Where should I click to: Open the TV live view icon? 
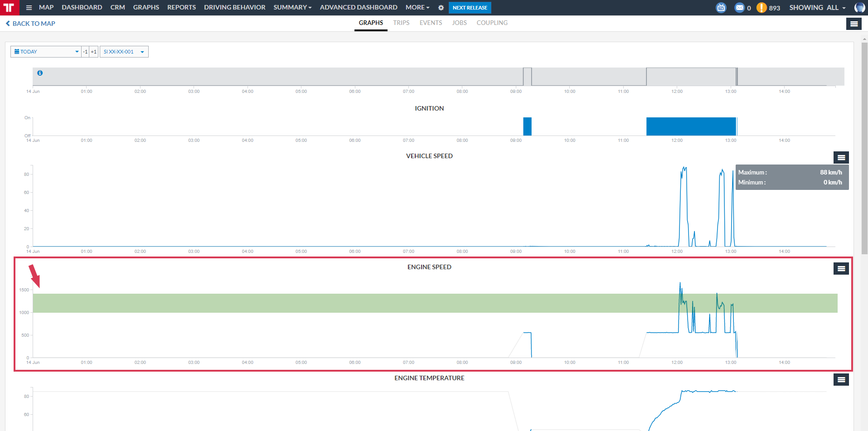[721, 8]
